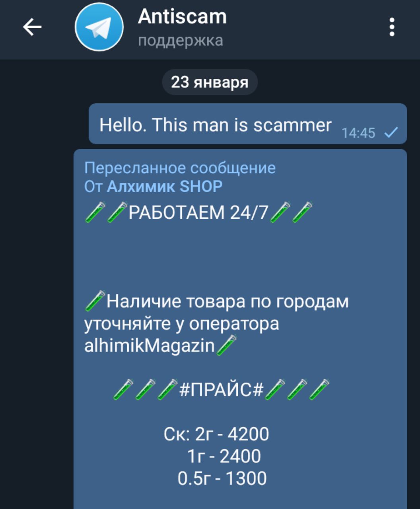Select the 0.5г - 1300 price line
Screen dimensions: 420x509
(222, 478)
